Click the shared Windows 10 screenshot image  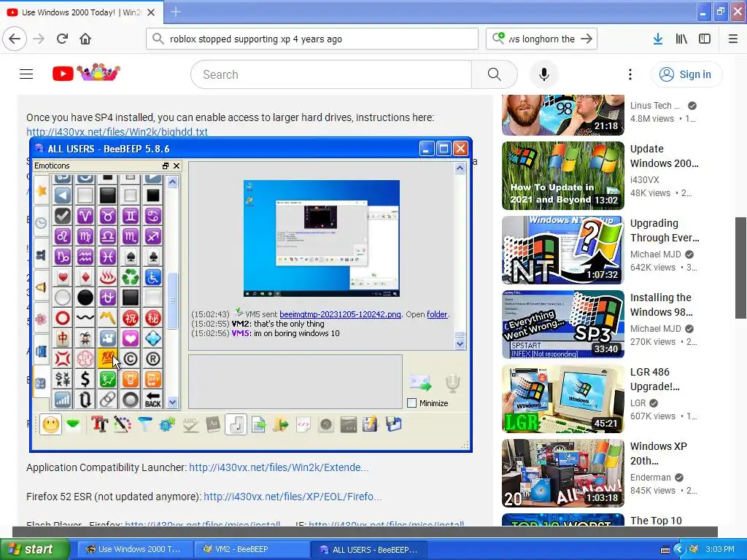[x=322, y=238]
